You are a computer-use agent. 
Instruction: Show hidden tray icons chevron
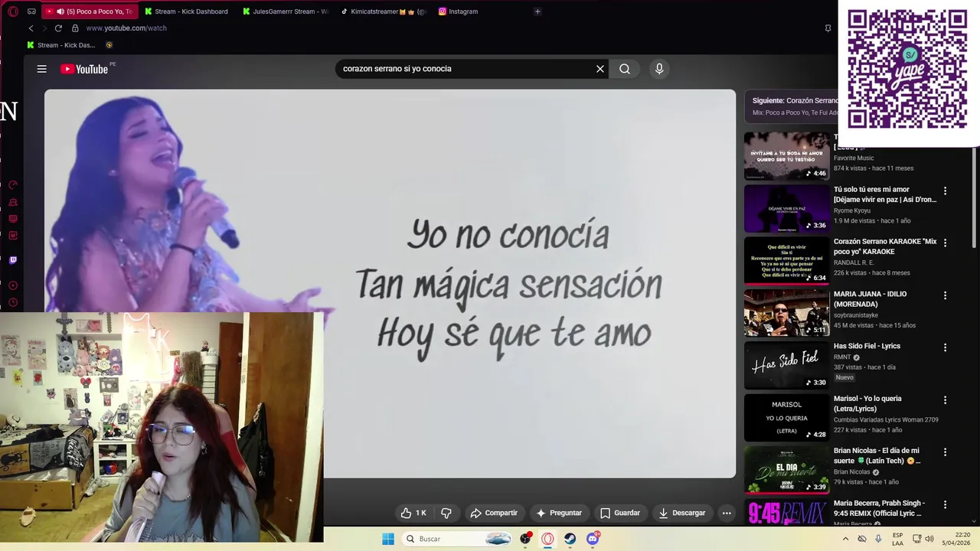click(845, 539)
